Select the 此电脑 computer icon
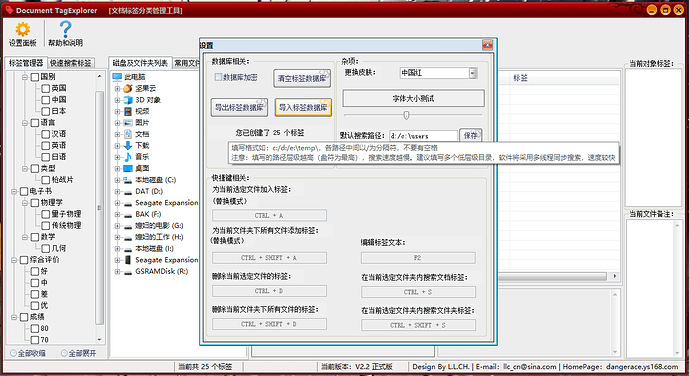 [117, 77]
